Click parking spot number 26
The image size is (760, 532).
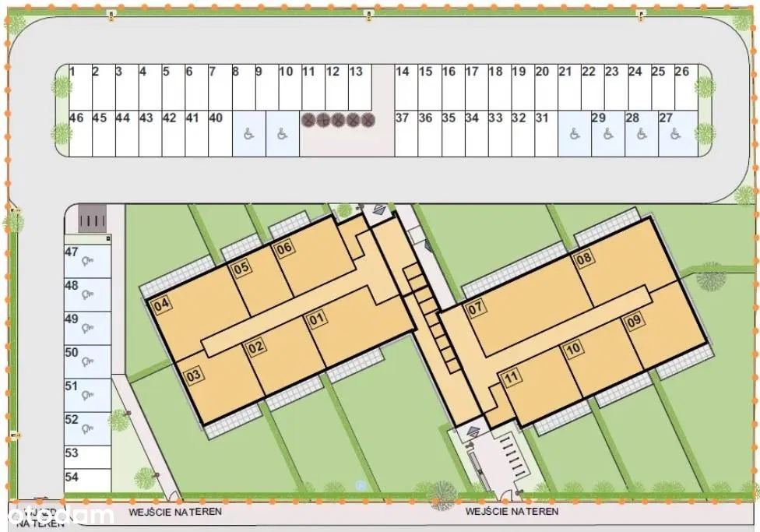(x=682, y=72)
